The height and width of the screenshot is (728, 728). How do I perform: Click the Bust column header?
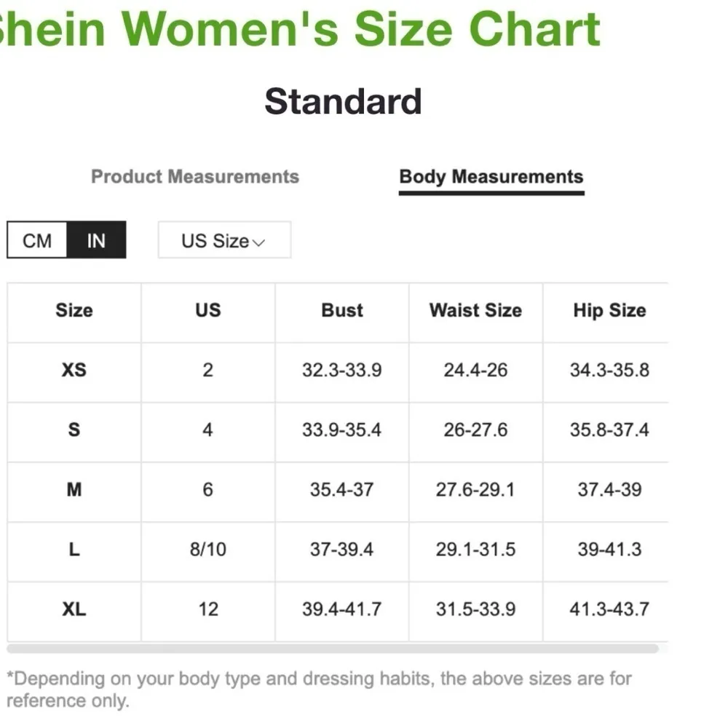(x=342, y=310)
